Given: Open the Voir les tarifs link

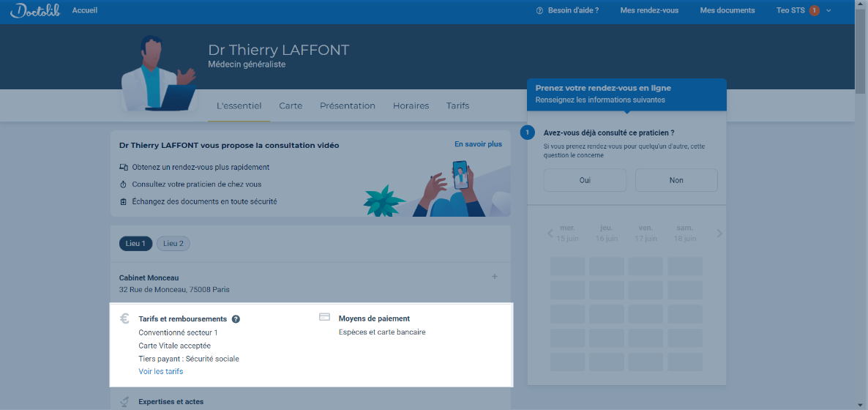Looking at the screenshot, I should pos(161,372).
